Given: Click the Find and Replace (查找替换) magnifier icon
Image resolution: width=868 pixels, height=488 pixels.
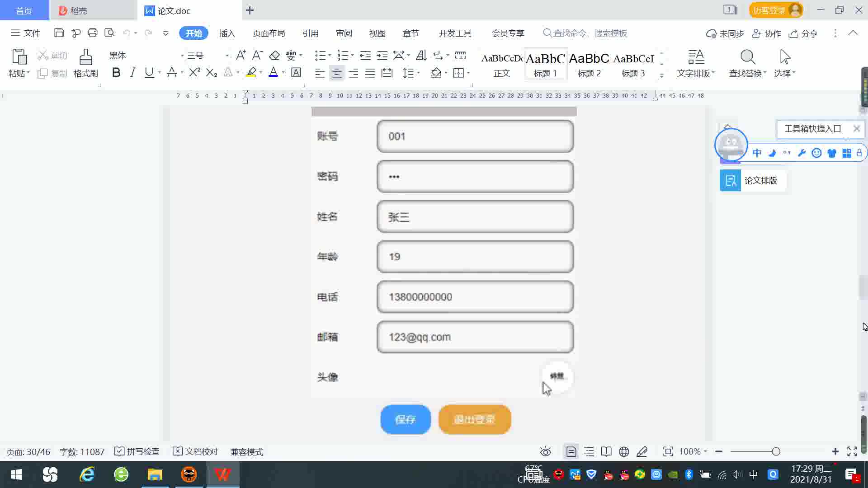Looking at the screenshot, I should 747,57.
